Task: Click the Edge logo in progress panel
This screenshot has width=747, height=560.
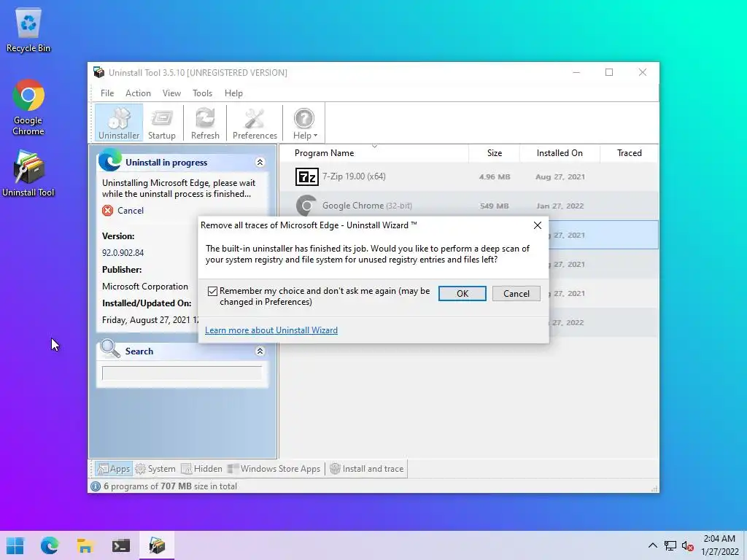Action: (x=110, y=160)
